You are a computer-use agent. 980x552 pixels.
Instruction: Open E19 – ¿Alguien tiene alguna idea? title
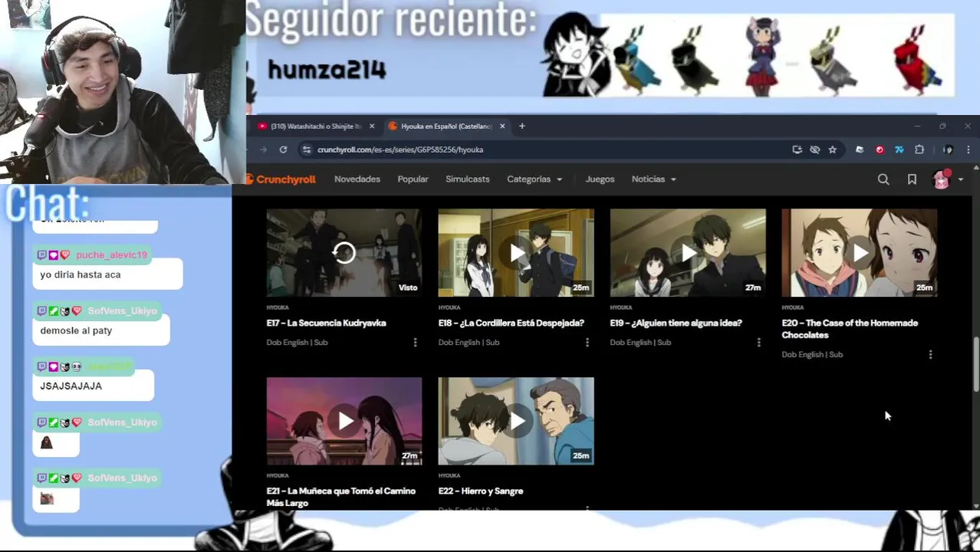(676, 323)
